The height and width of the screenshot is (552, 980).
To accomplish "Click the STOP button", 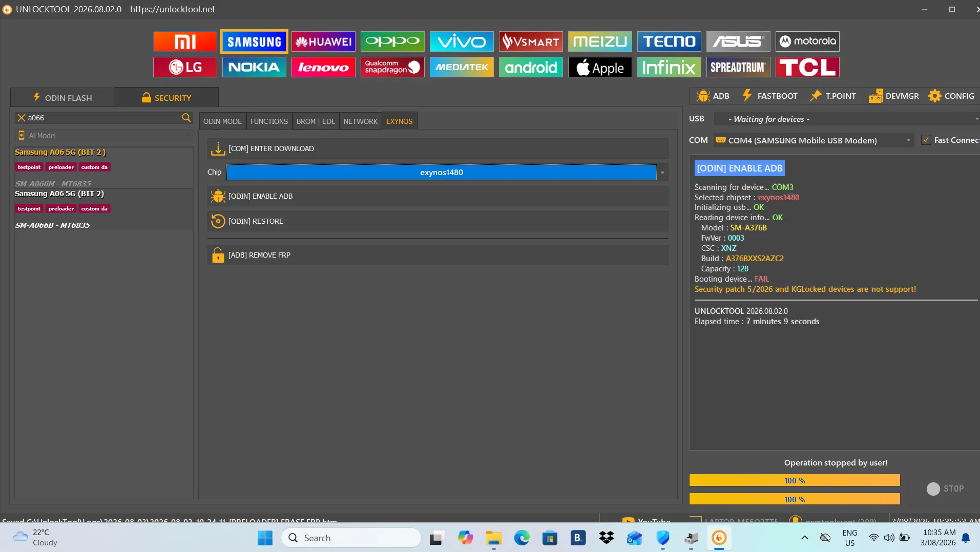I will pos(945,489).
